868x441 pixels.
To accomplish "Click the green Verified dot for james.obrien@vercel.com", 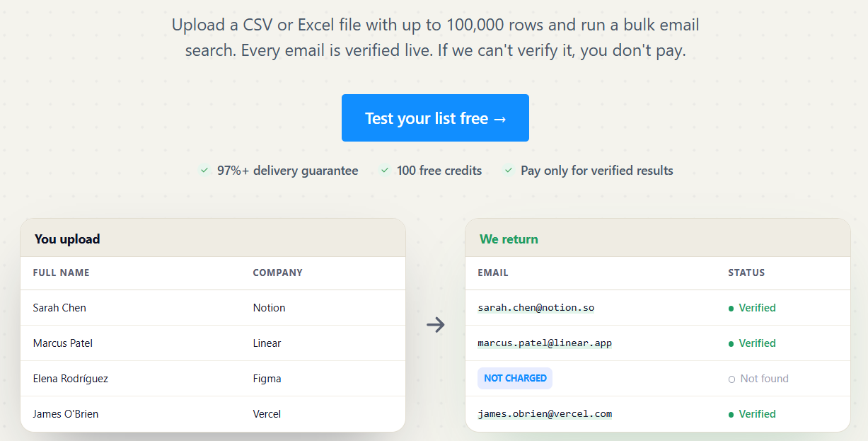I will click(731, 415).
